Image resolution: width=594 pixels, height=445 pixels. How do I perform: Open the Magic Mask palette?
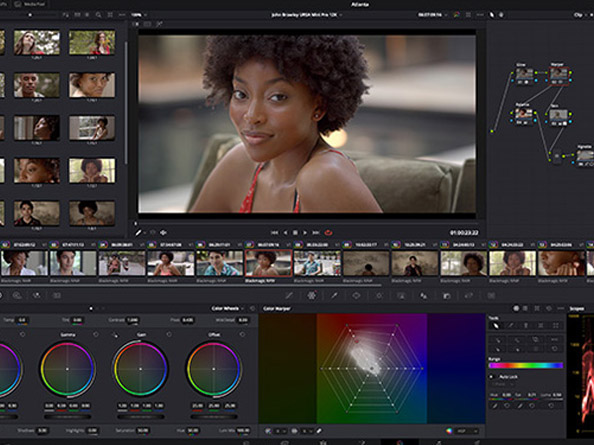401,295
